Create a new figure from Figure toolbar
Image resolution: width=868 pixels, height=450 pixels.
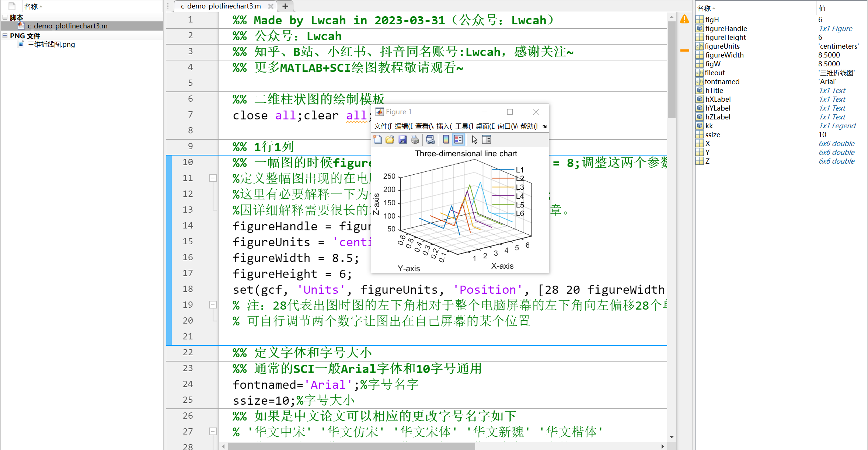click(377, 139)
